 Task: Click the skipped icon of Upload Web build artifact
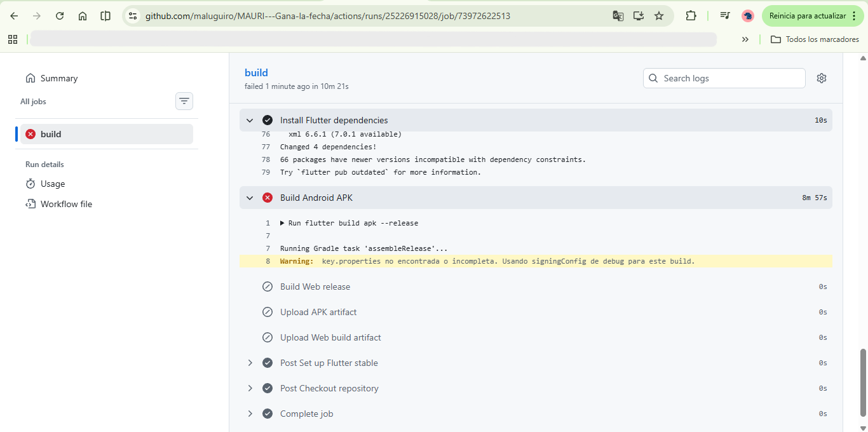click(x=268, y=337)
